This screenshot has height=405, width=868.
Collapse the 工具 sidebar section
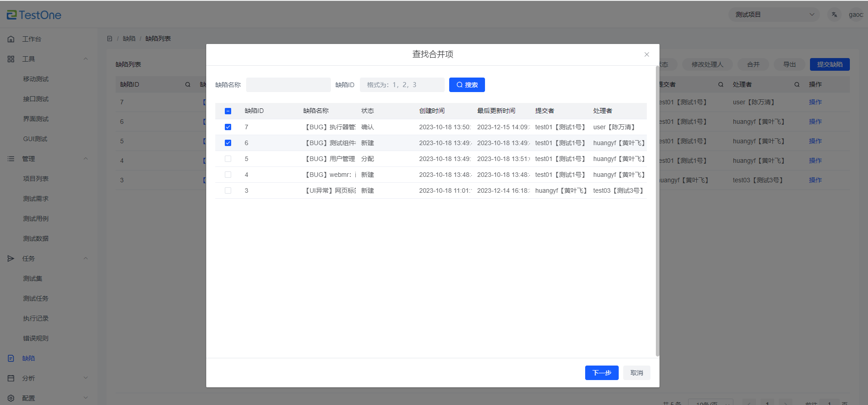click(86, 59)
